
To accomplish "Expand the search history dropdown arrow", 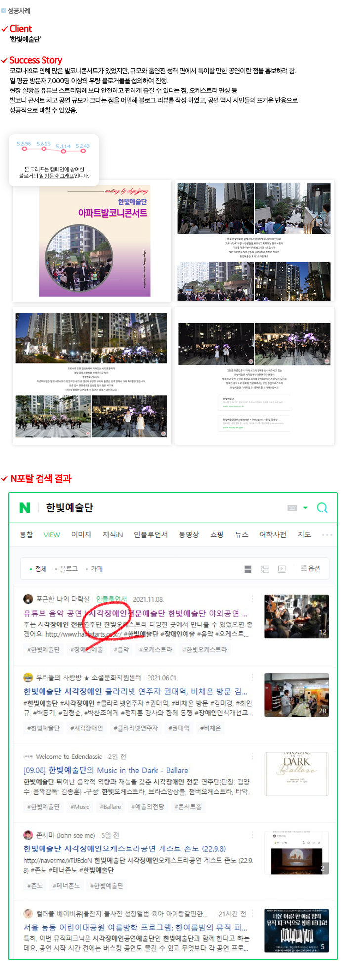I will click(x=305, y=508).
